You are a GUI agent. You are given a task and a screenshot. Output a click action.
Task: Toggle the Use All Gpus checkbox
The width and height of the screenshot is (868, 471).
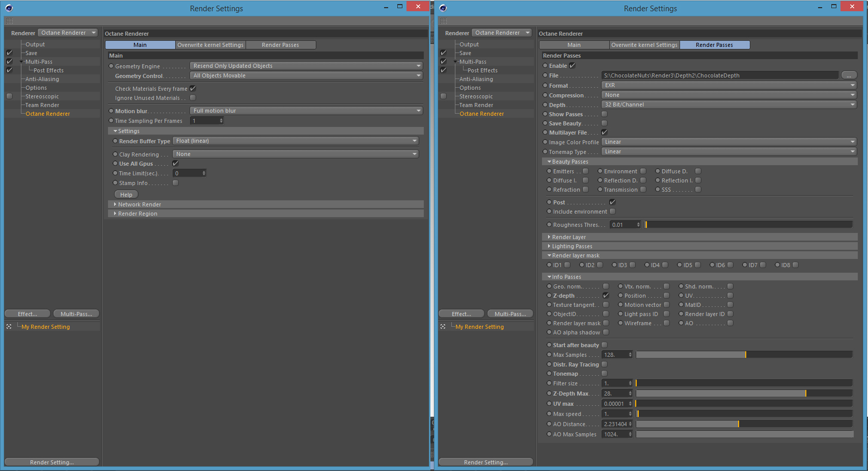(176, 163)
